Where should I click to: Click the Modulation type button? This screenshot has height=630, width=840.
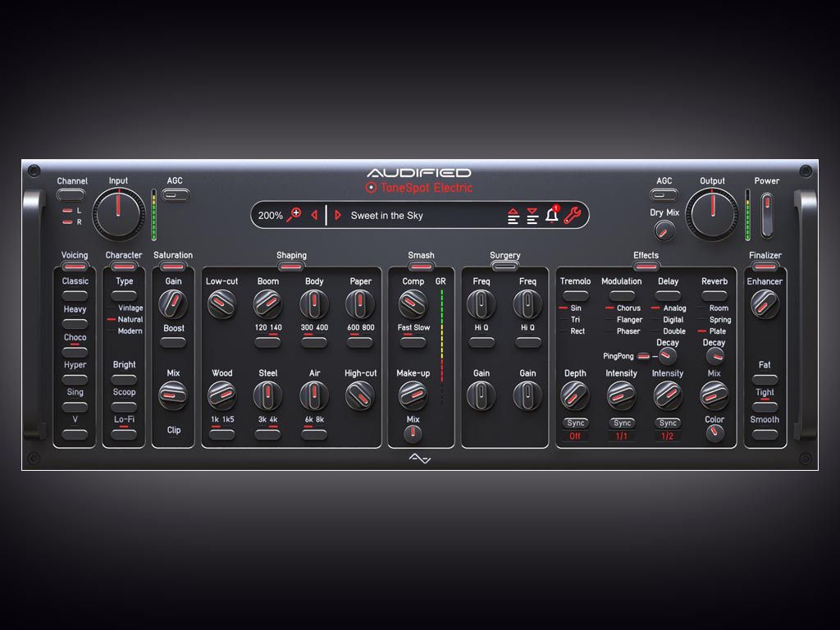click(622, 295)
